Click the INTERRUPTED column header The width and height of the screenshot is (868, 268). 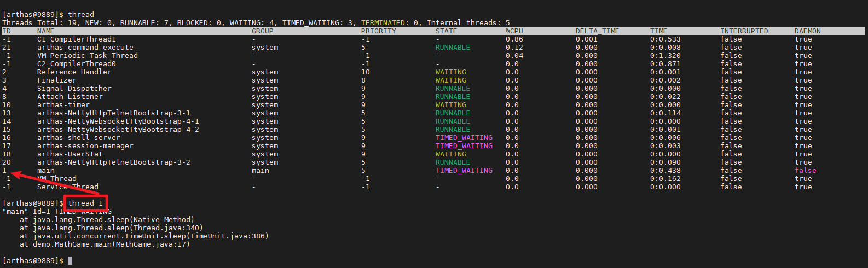click(744, 31)
